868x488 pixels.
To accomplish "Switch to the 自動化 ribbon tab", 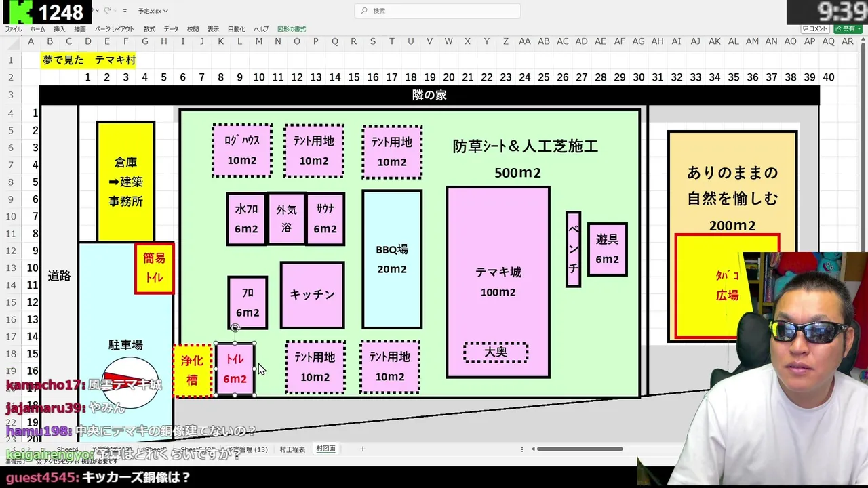I will tap(237, 29).
